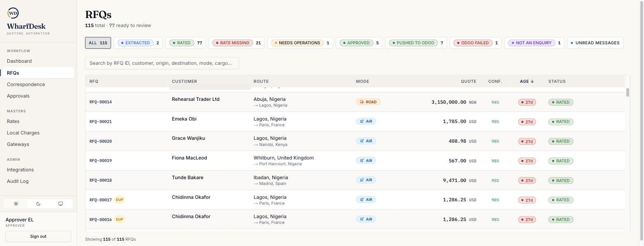Open RFQ-00020 row link
Image resolution: width=644 pixels, height=246 pixels.
(101, 141)
